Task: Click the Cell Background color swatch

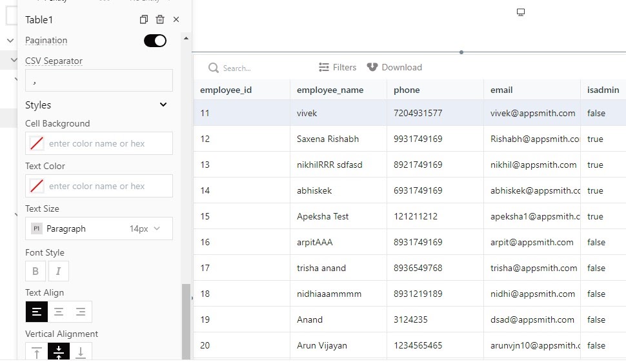Action: 37,143
